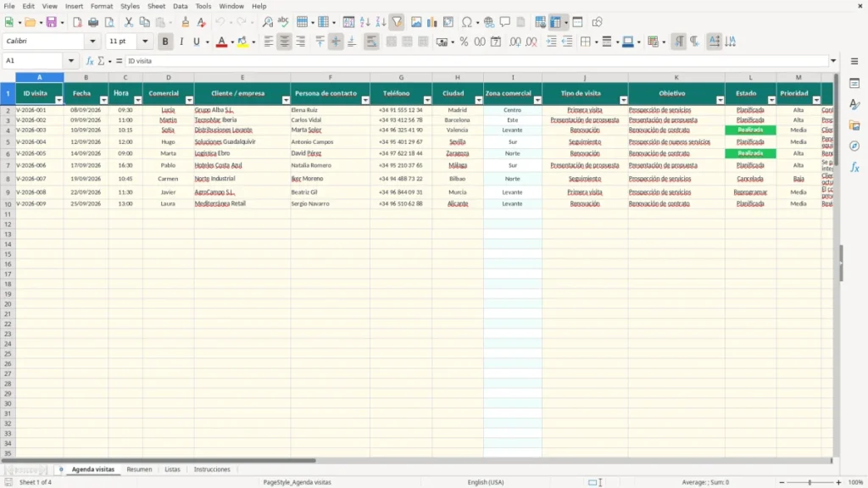Open the Tools menu
This screenshot has width=868, height=488.
(x=203, y=6)
